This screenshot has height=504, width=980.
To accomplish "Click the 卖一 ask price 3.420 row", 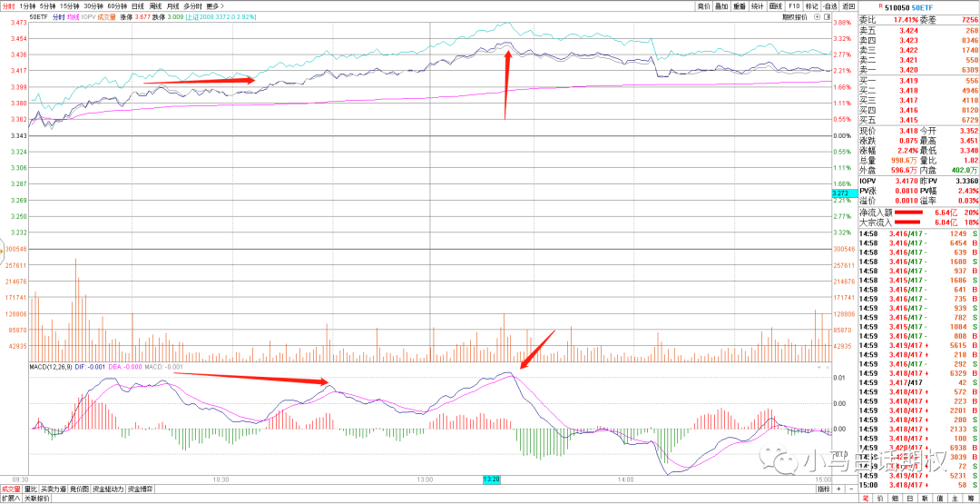I will click(x=918, y=70).
